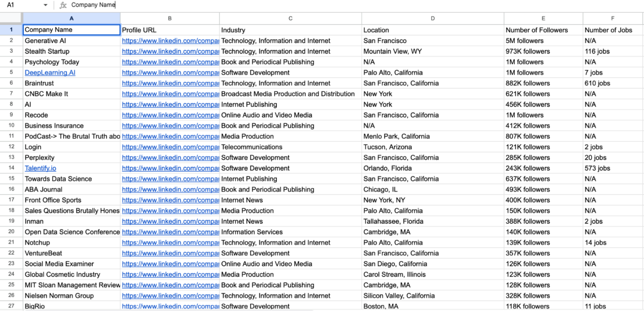Click the Mountain View, WY cell
This screenshot has width=644, height=311.
pos(433,51)
